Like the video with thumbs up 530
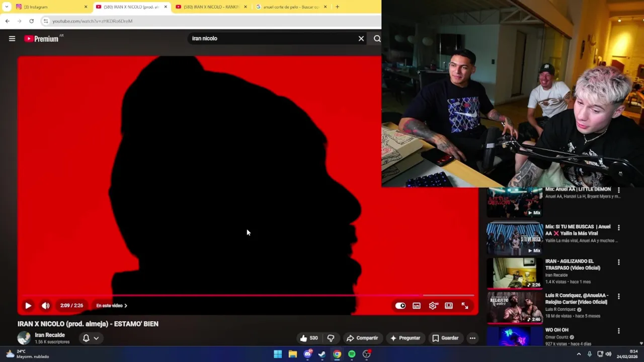The width and height of the screenshot is (644, 362). coord(308,338)
